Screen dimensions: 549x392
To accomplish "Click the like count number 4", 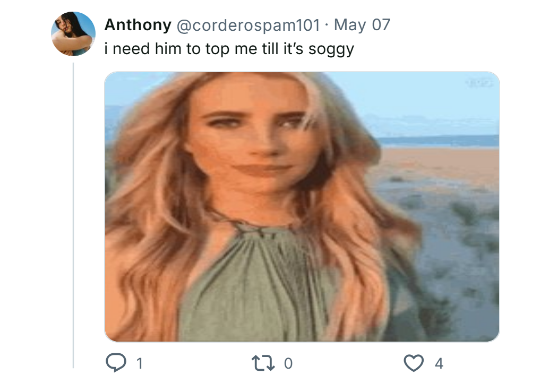I will click(439, 364).
